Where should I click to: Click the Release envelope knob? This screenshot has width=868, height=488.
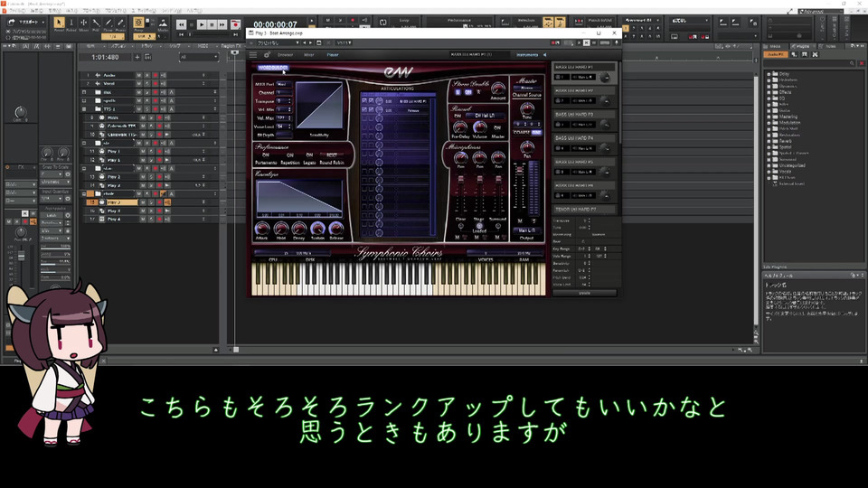[x=336, y=228]
